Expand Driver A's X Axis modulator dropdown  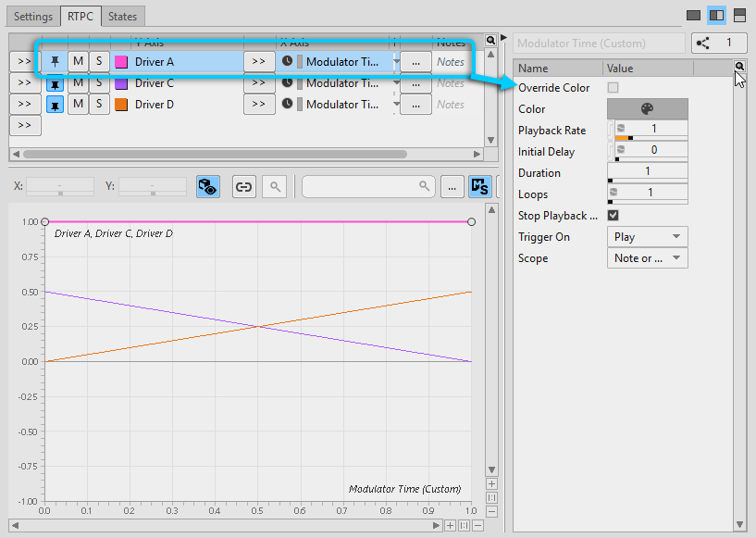(396, 62)
